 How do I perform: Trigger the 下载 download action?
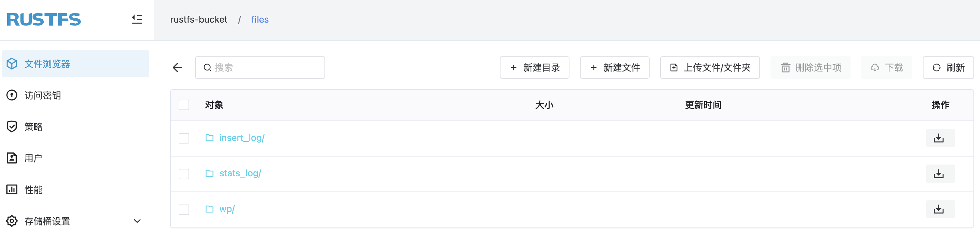tap(886, 67)
